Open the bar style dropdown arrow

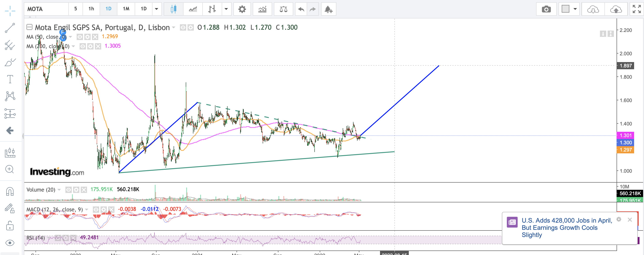tap(226, 9)
